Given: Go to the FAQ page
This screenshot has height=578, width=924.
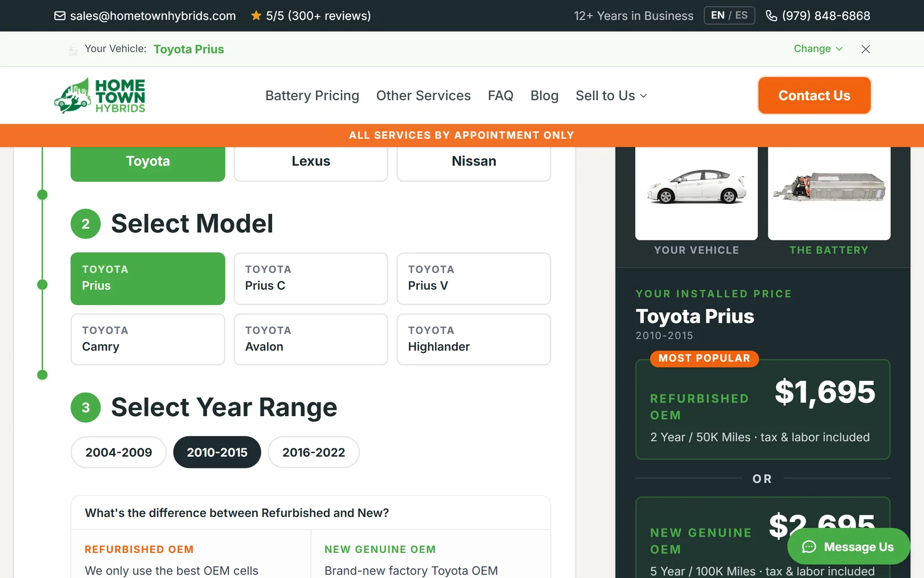Looking at the screenshot, I should [500, 96].
